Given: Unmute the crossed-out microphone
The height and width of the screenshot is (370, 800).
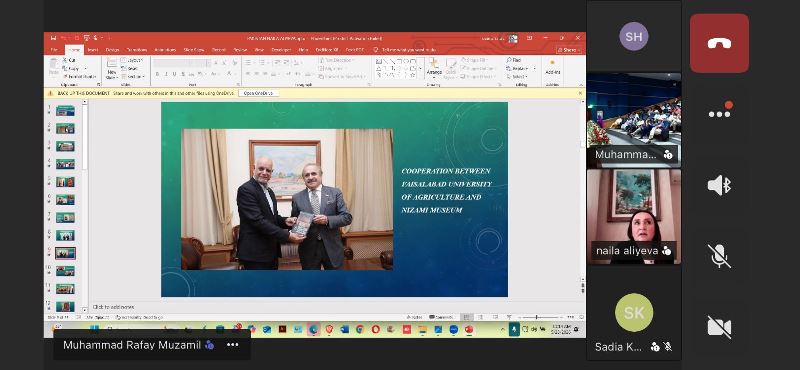Looking at the screenshot, I should 719,256.
